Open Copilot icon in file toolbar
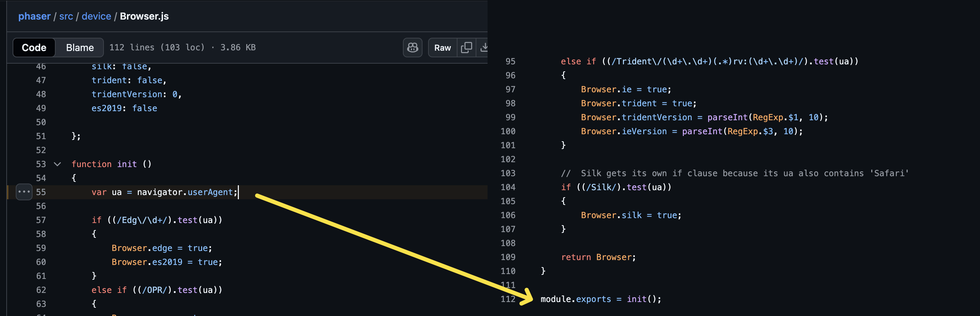980x316 pixels. click(412, 48)
